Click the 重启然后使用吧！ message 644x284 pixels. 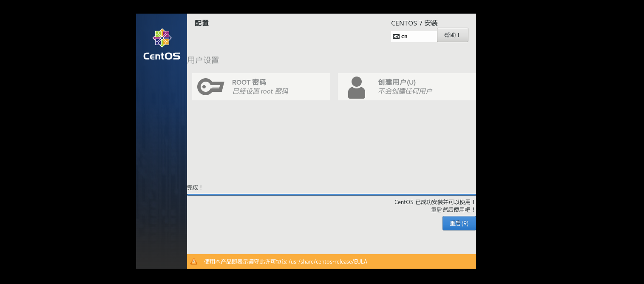(454, 210)
